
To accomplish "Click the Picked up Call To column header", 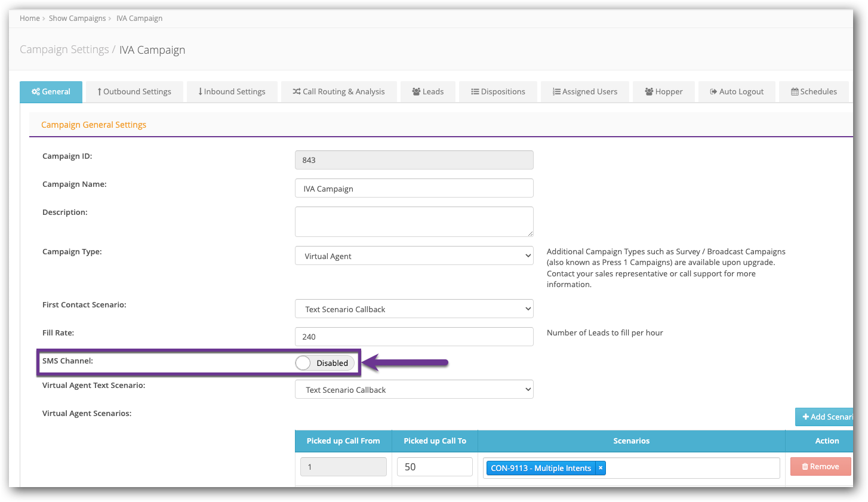I will point(435,441).
